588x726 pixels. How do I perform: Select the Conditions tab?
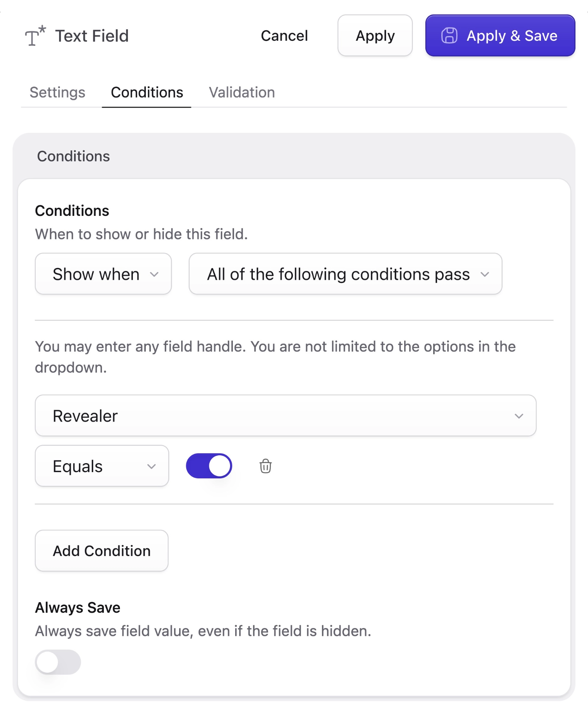click(147, 92)
